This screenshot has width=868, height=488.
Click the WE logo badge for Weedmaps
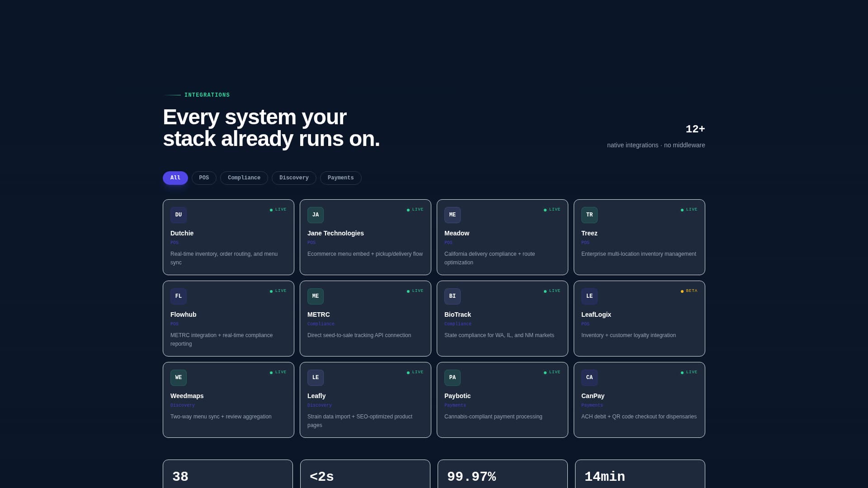point(179,378)
